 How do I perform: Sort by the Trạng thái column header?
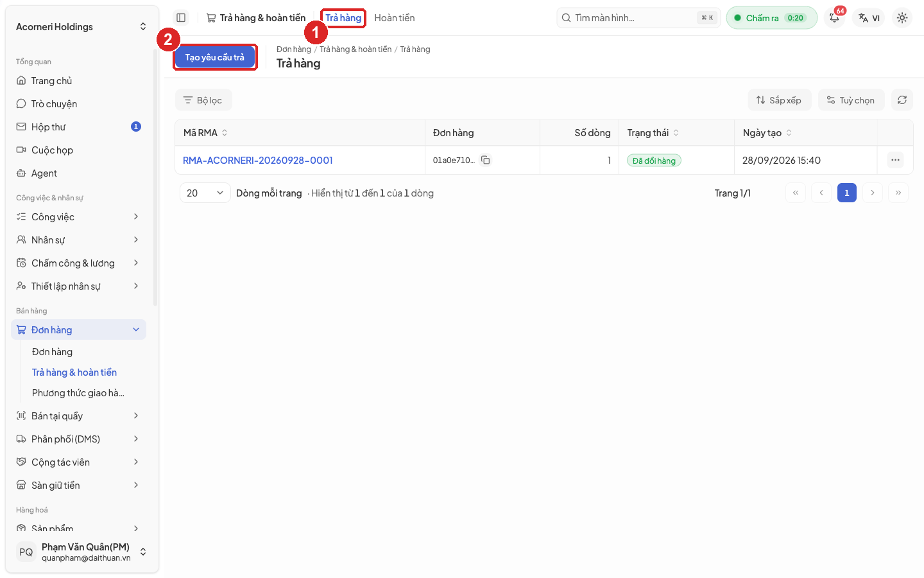tap(653, 133)
